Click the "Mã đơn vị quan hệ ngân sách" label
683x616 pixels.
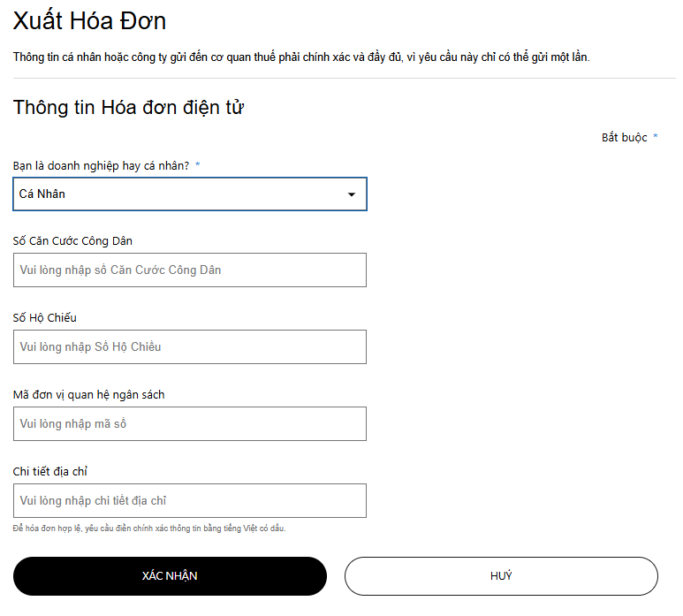coord(89,394)
